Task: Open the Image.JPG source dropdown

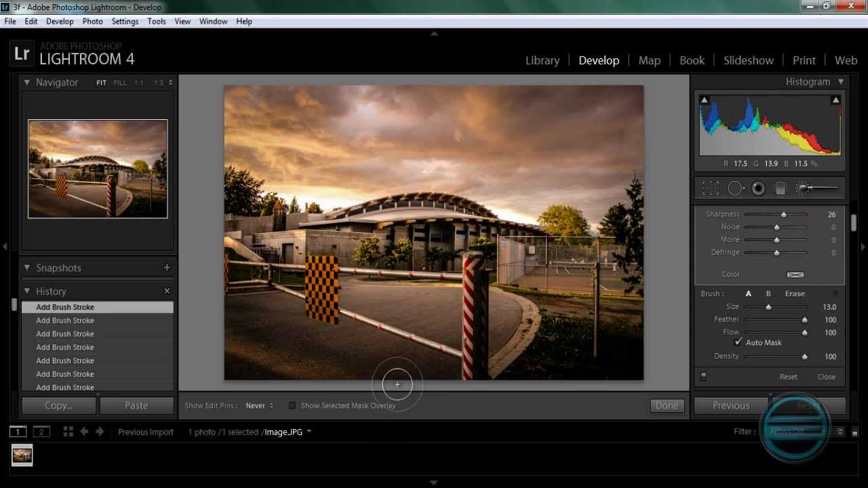Action: click(x=288, y=432)
